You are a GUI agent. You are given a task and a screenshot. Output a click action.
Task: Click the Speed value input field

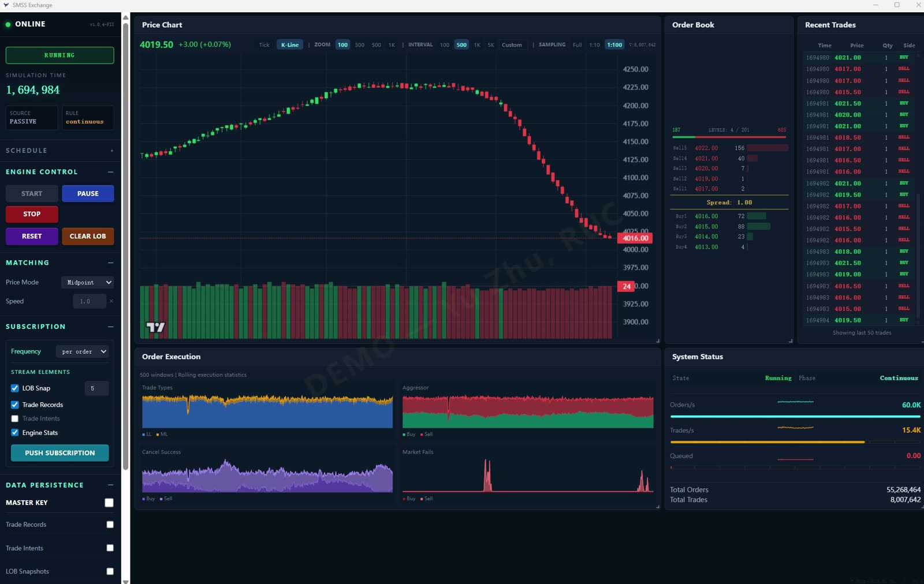(x=90, y=301)
